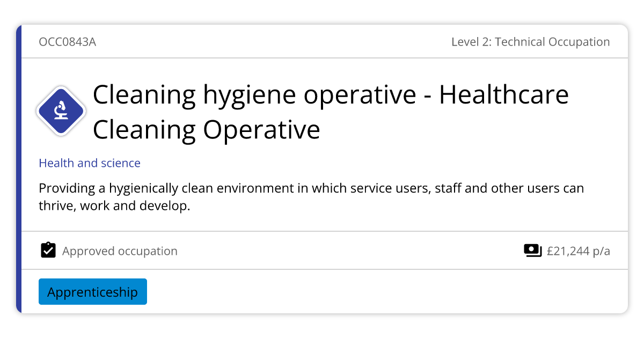Click the microscope Health and science icon
644x338 pixels.
tap(61, 111)
